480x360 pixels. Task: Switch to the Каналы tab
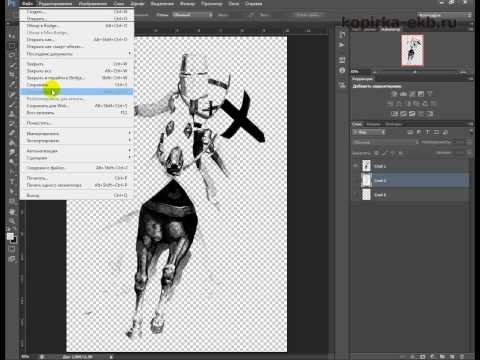tap(373, 124)
